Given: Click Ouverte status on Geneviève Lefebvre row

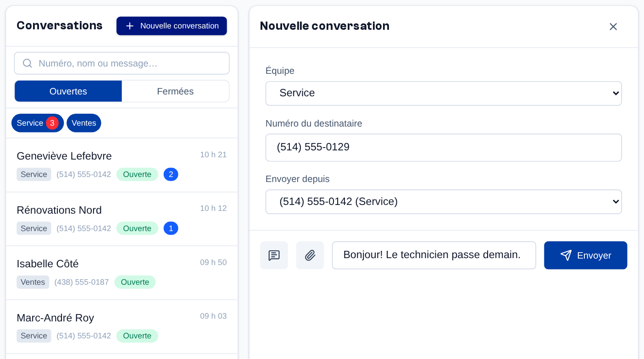Looking at the screenshot, I should (x=137, y=174).
